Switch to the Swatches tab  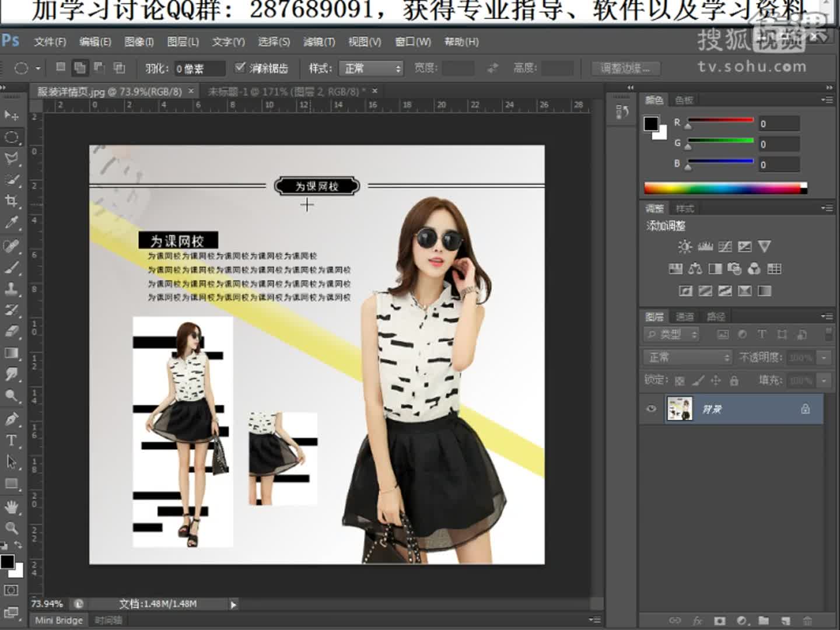point(684,100)
